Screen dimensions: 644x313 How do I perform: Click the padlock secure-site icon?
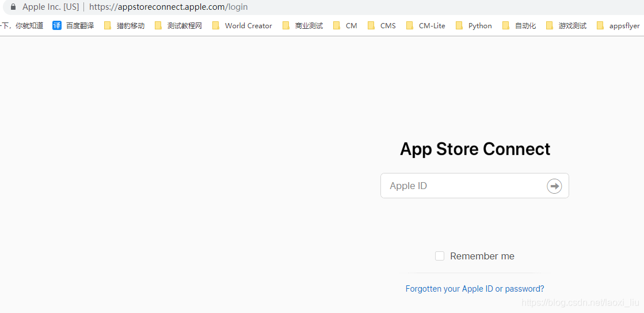click(x=13, y=7)
